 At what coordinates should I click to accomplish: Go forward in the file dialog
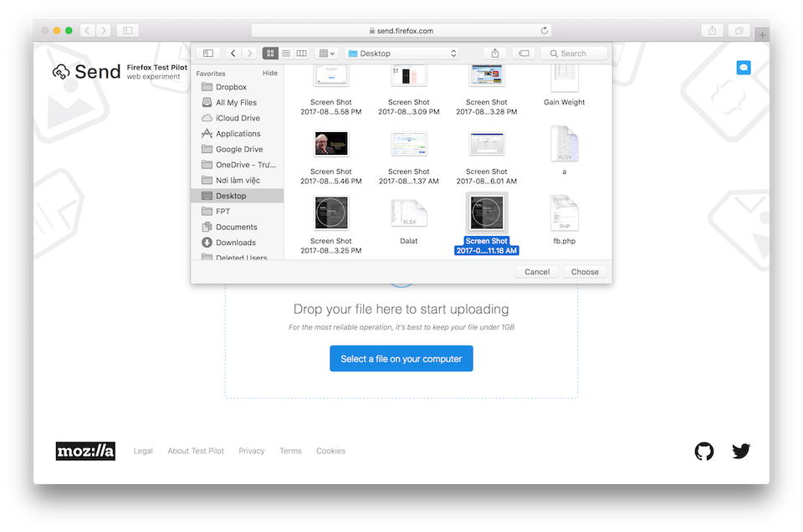[x=249, y=54]
